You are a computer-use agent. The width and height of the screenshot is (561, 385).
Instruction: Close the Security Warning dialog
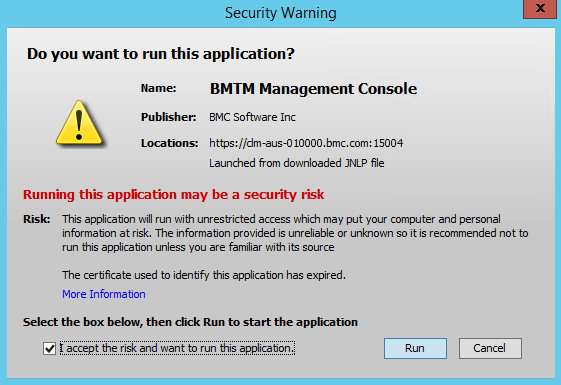540,9
